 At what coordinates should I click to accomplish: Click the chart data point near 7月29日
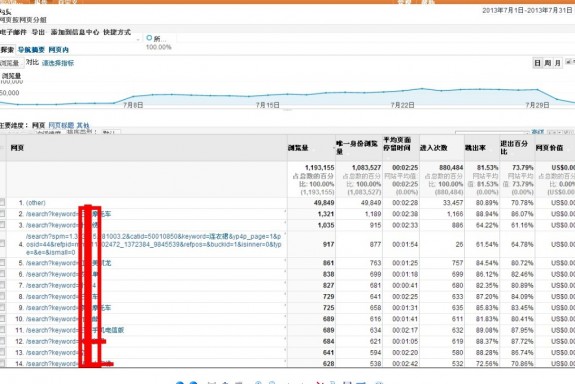538,89
